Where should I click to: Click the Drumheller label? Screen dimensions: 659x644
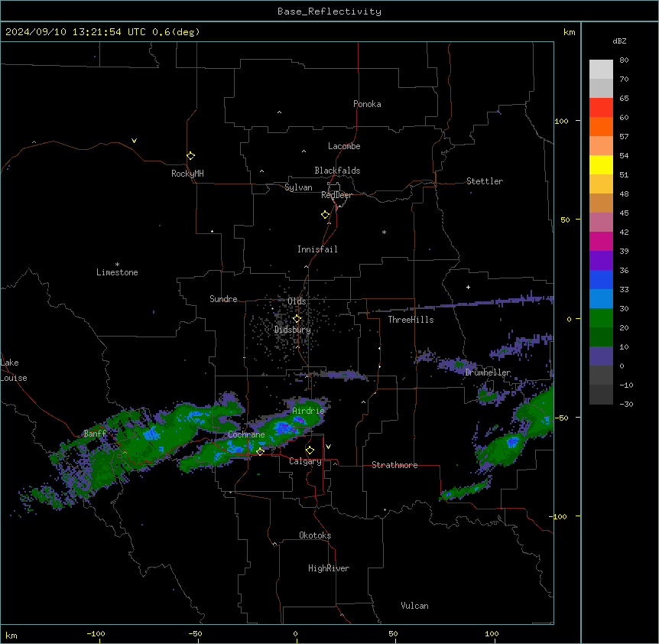[488, 372]
